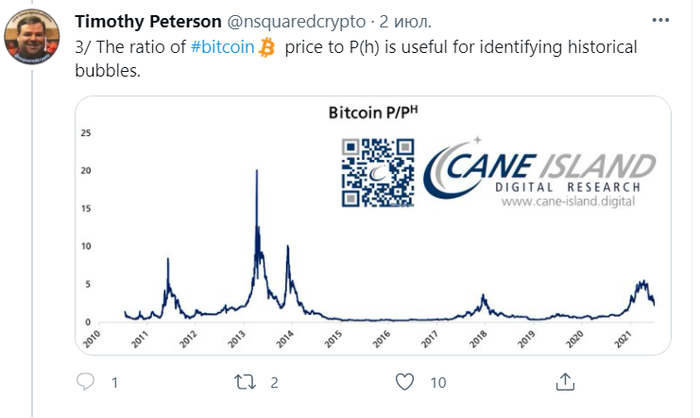Open the share menu icon
The image size is (700, 418).
(564, 382)
